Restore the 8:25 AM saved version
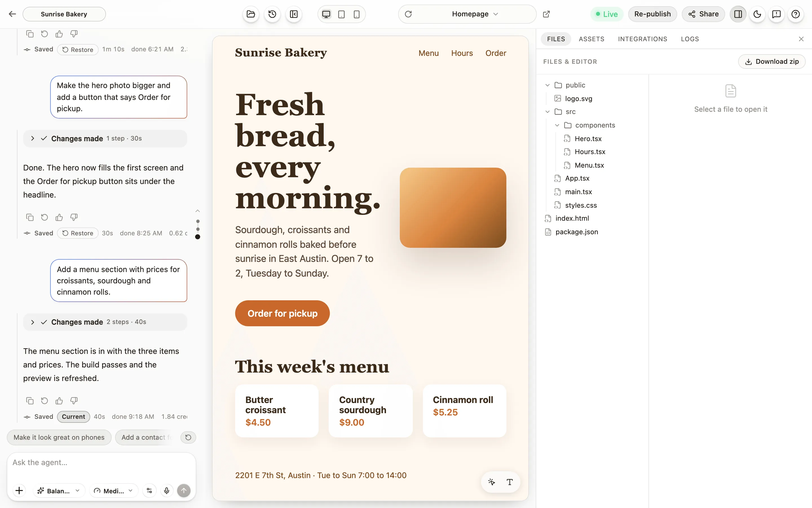The height and width of the screenshot is (508, 812). pyautogui.click(x=78, y=233)
